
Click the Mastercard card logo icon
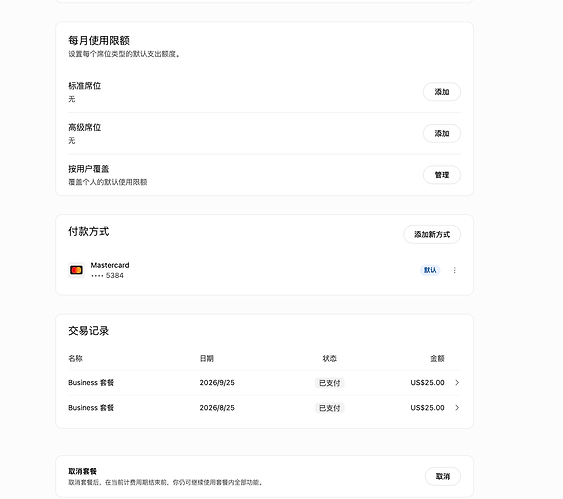76,270
